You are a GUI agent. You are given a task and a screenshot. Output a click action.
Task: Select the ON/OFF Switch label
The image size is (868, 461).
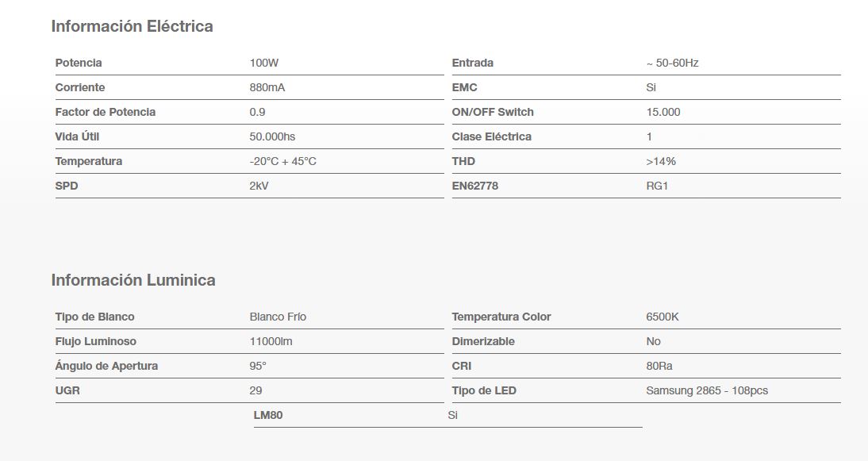click(493, 112)
